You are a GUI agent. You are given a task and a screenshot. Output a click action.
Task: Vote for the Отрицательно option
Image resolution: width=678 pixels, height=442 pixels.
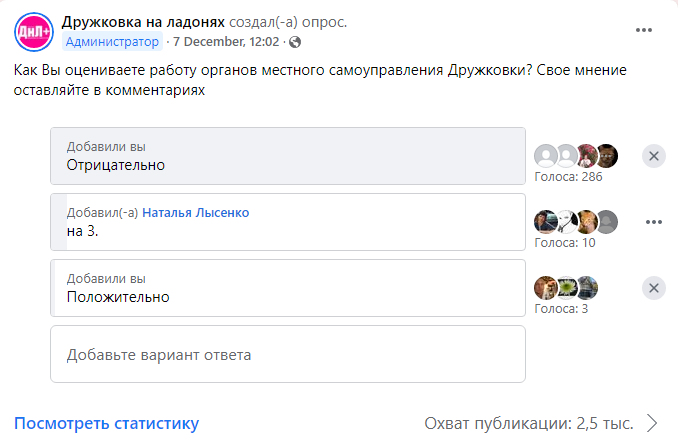coord(288,156)
